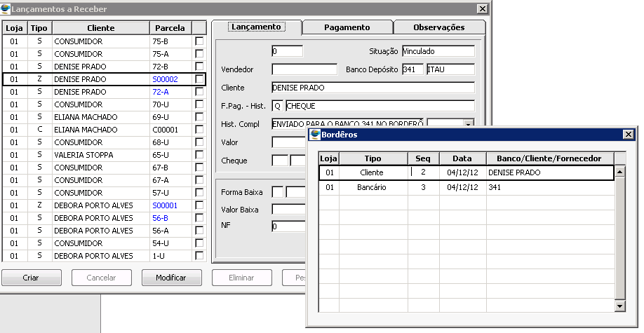
Task: Switch to the Pagamento tab
Action: pos(347,27)
